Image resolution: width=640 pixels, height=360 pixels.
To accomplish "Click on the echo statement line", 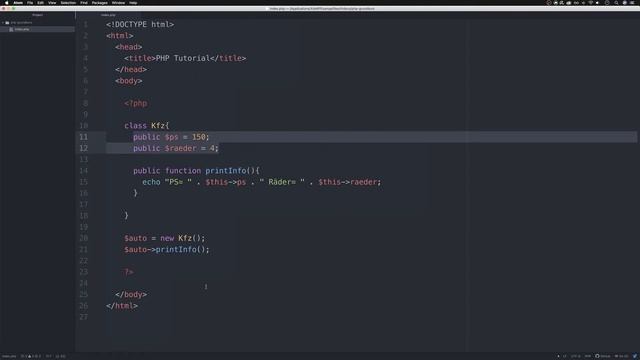I will click(x=261, y=182).
